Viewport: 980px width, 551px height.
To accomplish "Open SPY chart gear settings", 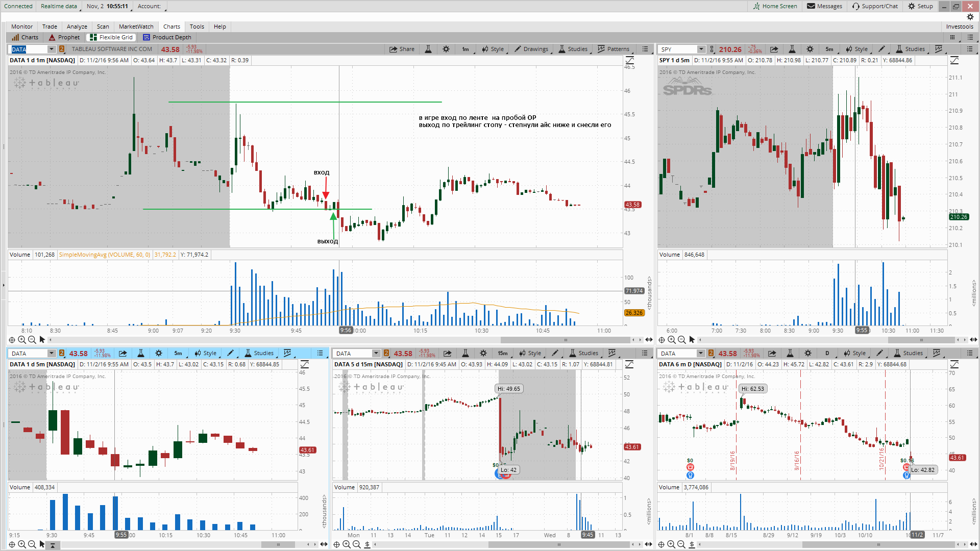I will 810,49.
